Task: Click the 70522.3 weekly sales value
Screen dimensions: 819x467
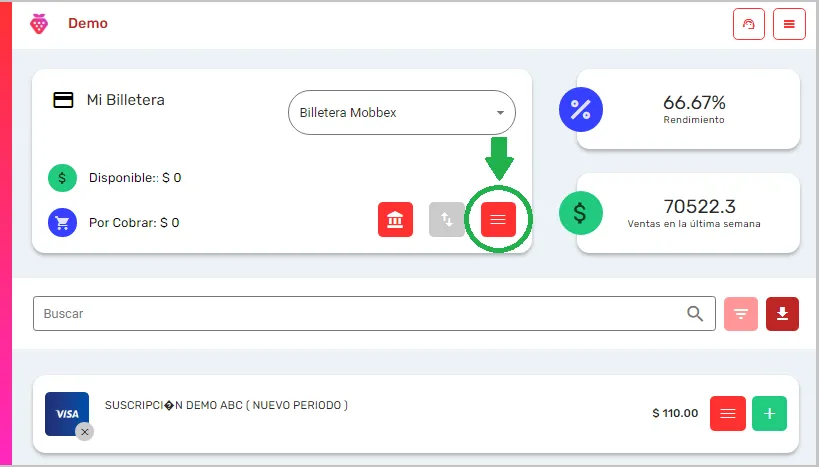Action: 699,206
